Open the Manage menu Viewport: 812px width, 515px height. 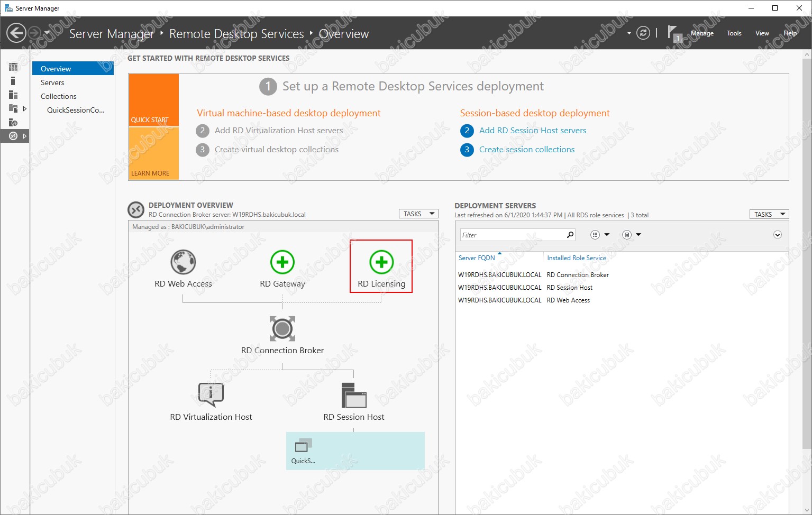pos(702,33)
